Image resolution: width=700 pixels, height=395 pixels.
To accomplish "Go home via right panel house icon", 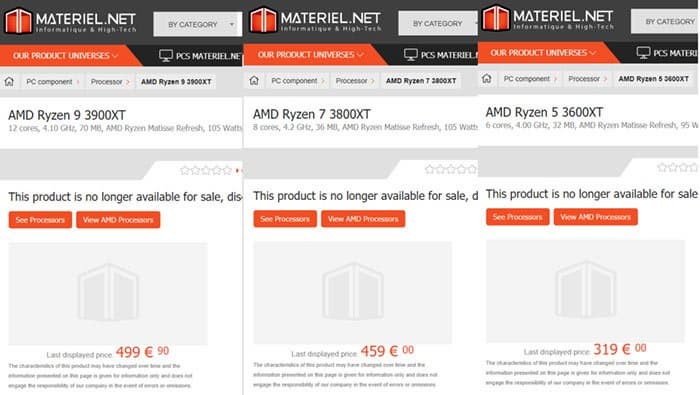I will 487,79.
